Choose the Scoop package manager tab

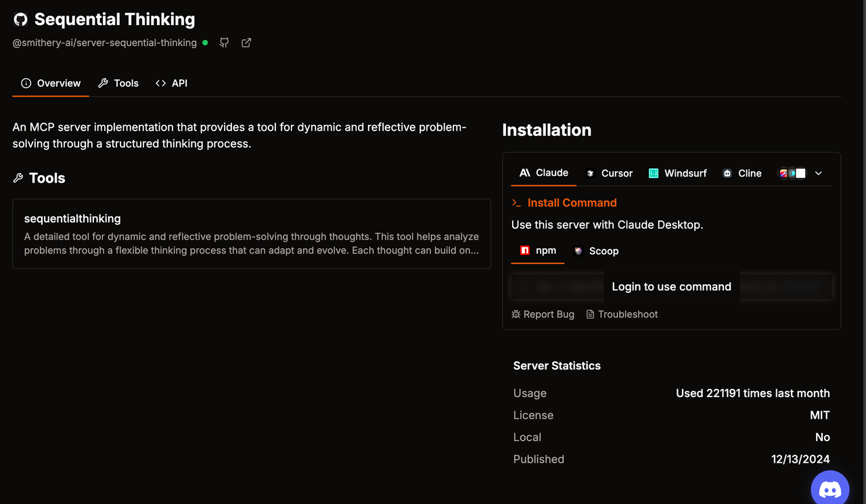point(596,251)
